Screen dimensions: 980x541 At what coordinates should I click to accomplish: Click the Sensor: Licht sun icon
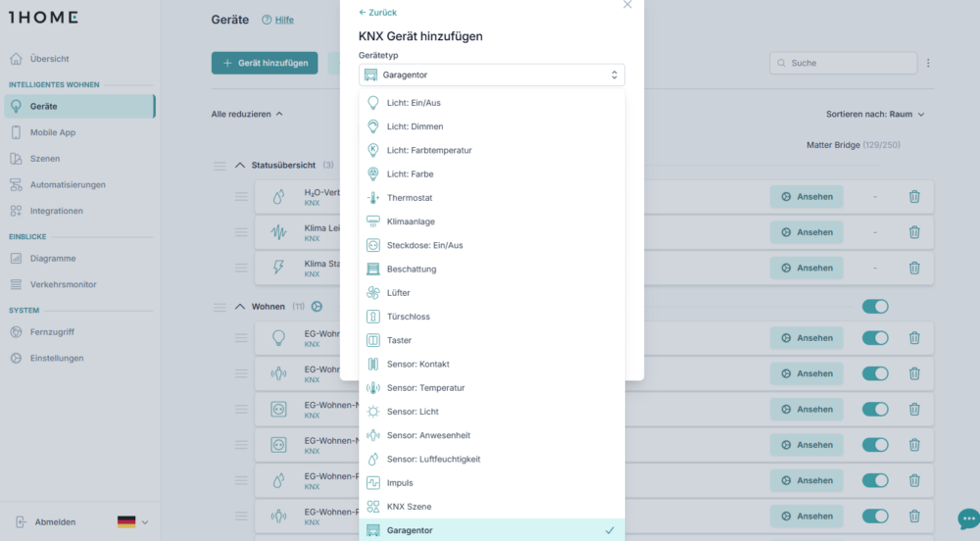point(373,411)
